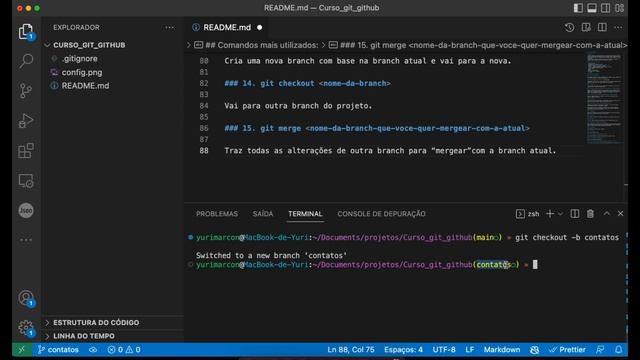
Task: Open README.md in the explorer tree
Action: click(85, 86)
